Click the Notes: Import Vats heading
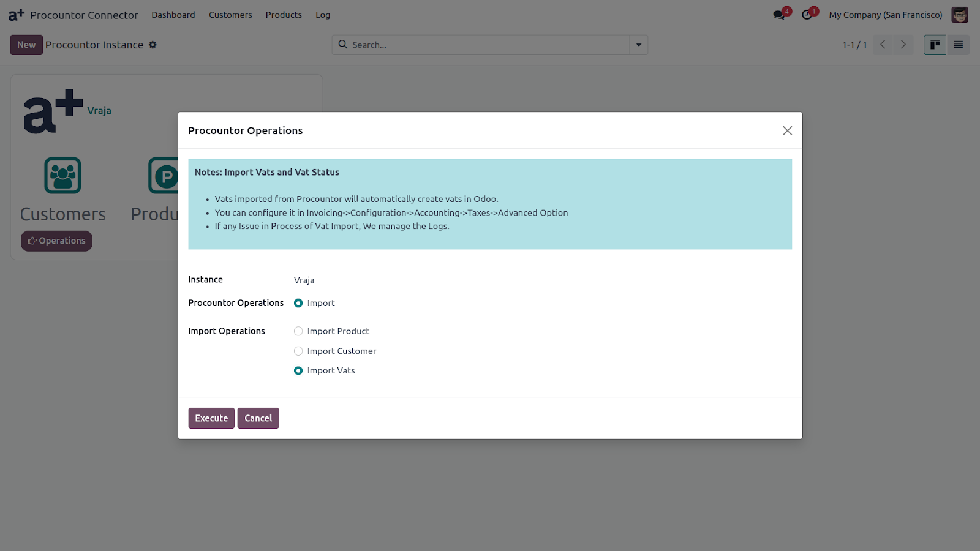980x551 pixels. point(267,172)
